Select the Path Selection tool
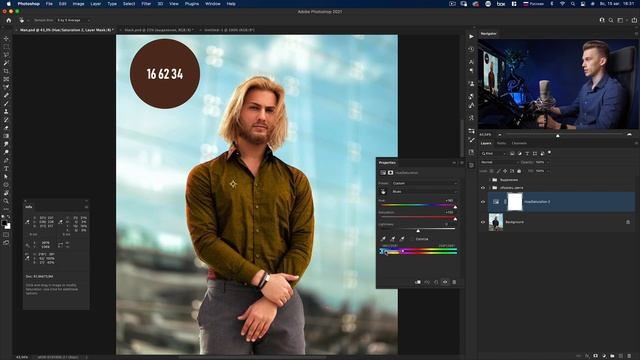 pos(6,177)
